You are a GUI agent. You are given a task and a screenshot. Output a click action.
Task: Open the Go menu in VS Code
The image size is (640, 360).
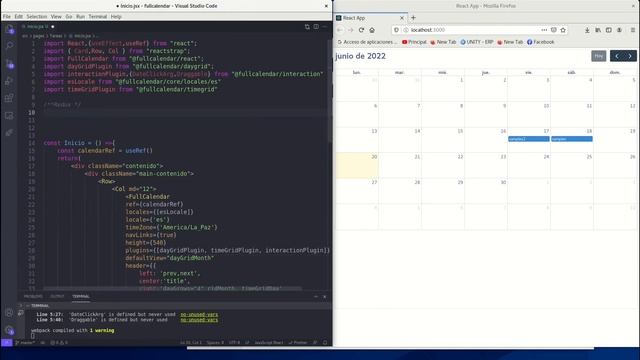(x=69, y=16)
